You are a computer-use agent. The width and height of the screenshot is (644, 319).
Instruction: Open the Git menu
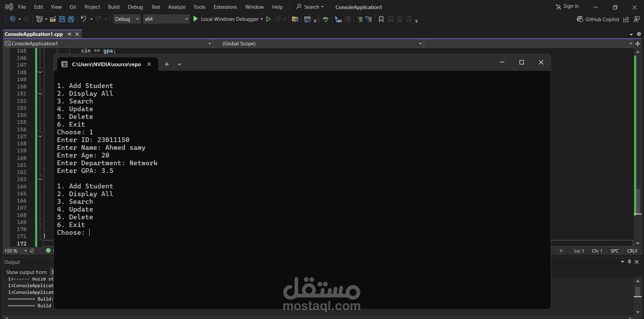73,7
